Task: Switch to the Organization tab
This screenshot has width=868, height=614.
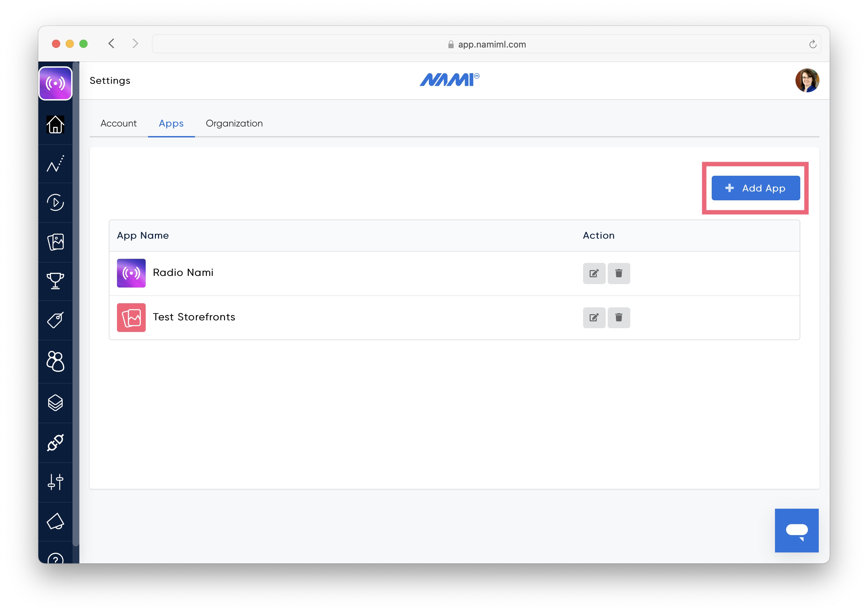Action: [x=234, y=123]
